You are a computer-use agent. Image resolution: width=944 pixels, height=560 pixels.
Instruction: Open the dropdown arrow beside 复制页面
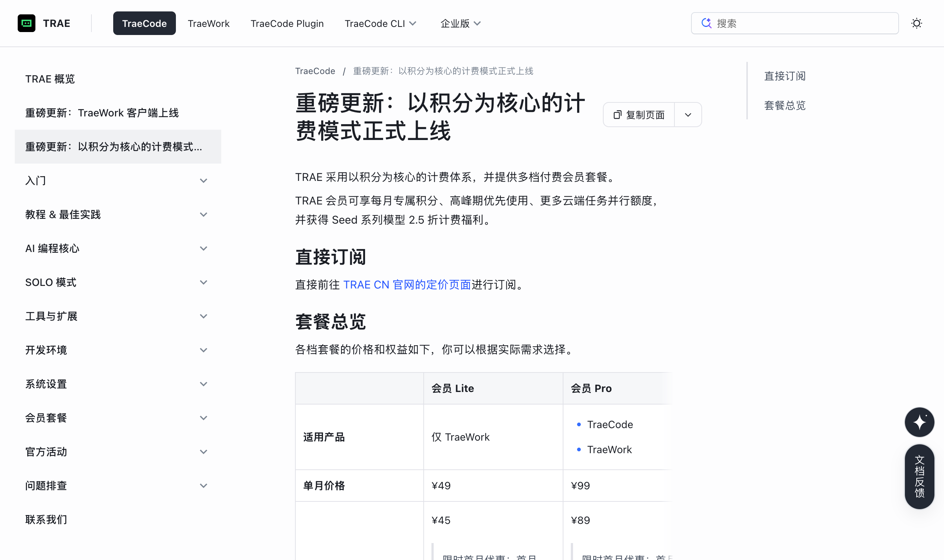[688, 115]
